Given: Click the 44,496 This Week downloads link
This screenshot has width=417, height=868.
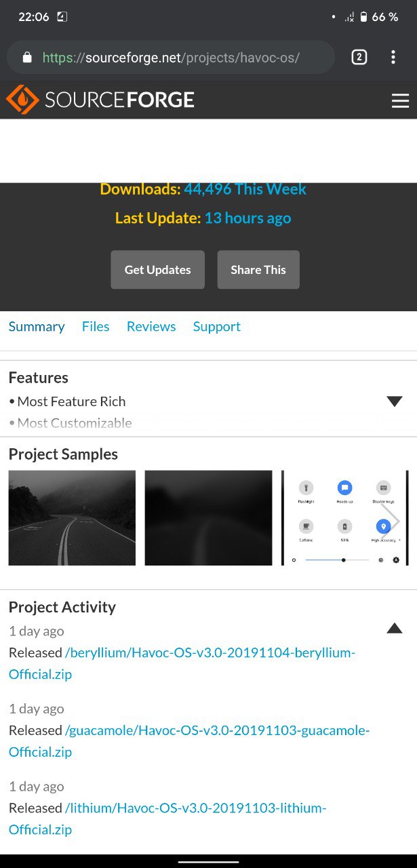Looking at the screenshot, I should [245, 189].
